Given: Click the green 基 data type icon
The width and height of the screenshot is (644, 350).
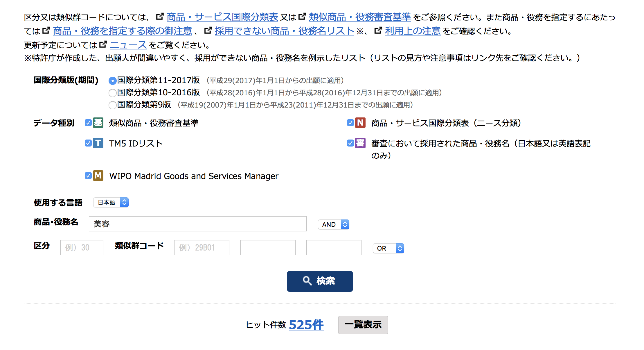Looking at the screenshot, I should (x=98, y=123).
